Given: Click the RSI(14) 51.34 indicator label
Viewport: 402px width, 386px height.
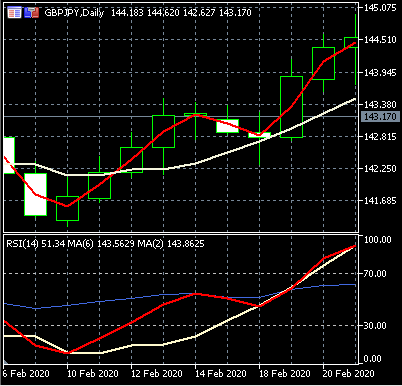Looking at the screenshot, I should point(35,244).
